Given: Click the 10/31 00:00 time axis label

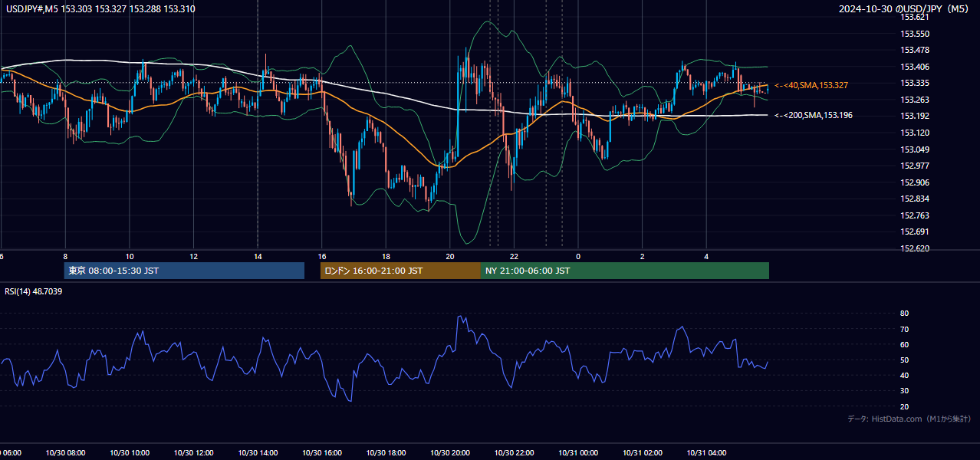Looking at the screenshot, I should [x=578, y=453].
